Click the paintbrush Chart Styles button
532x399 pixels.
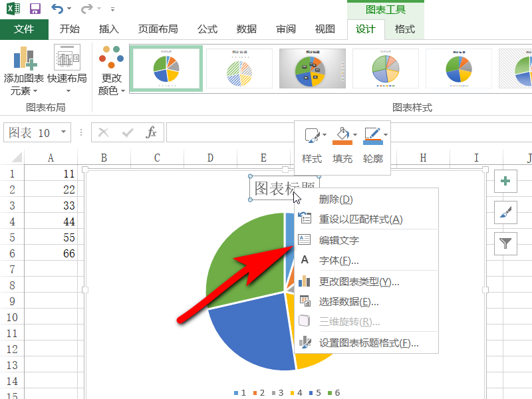(x=505, y=212)
